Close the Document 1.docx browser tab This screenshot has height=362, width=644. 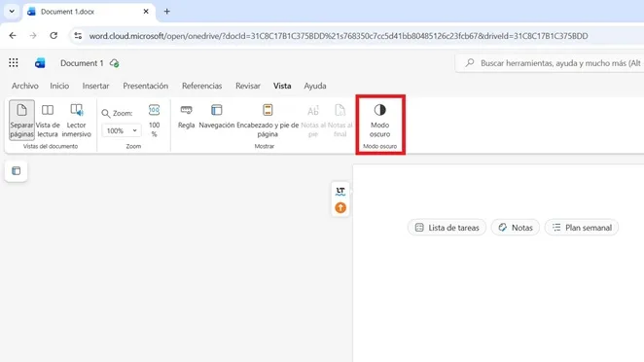(x=146, y=12)
